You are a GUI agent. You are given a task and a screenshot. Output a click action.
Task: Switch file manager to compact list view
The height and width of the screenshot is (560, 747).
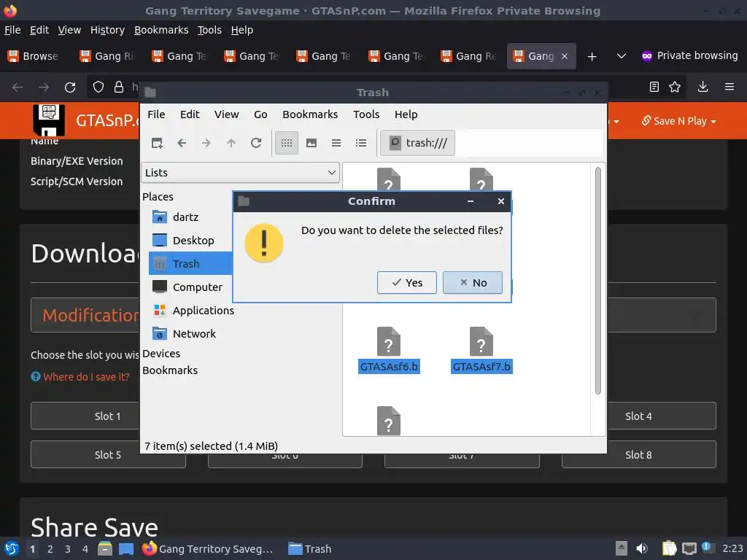coord(336,143)
